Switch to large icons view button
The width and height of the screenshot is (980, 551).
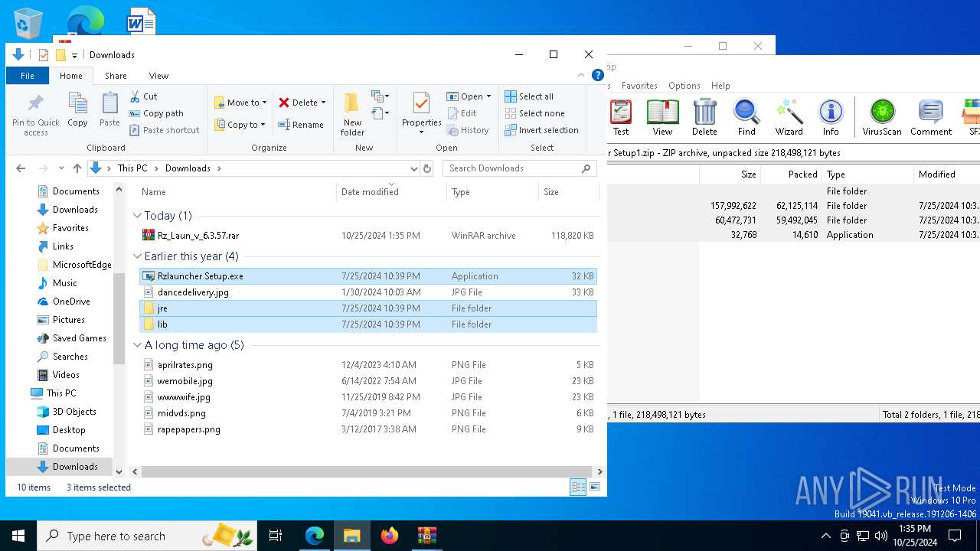(x=594, y=487)
